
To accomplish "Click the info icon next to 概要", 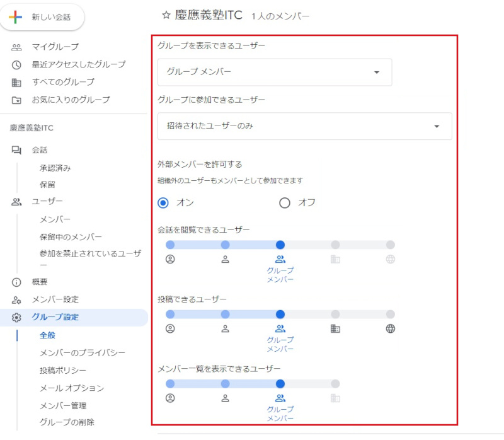I will (x=16, y=282).
